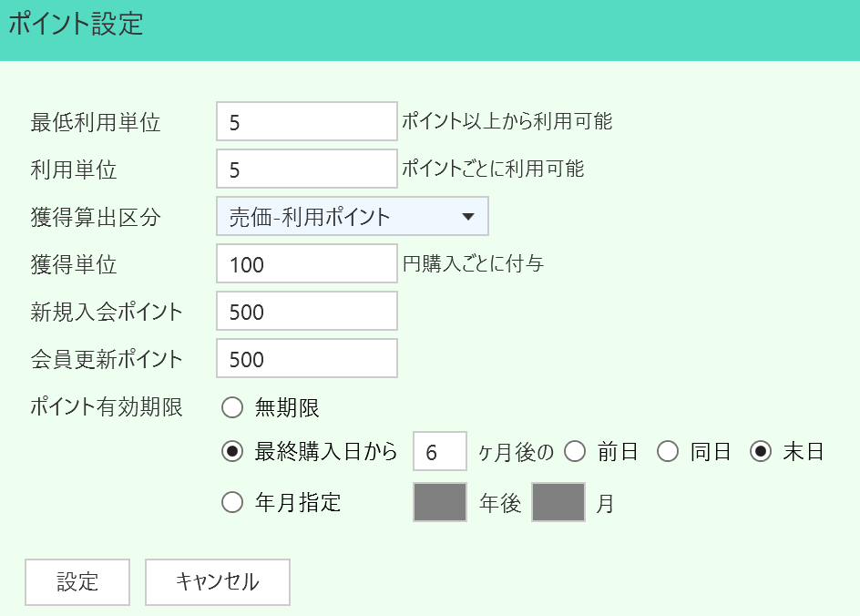Focus the 新規入会ポイント field
Screen dimensions: 860x616
(x=307, y=312)
